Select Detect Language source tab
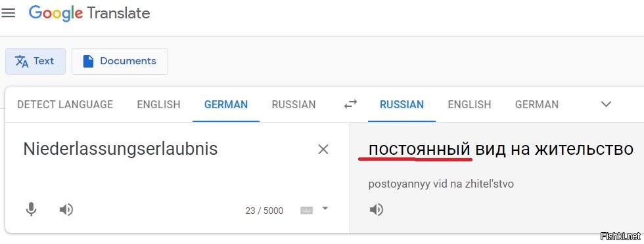644x244 pixels. pyautogui.click(x=65, y=104)
